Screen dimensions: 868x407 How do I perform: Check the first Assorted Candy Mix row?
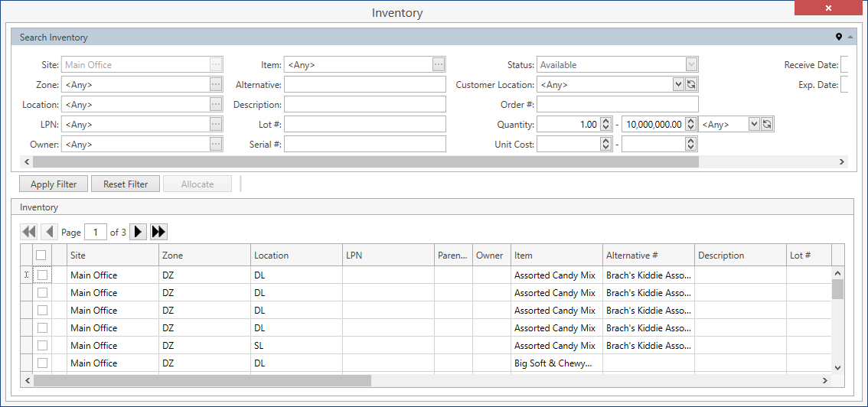[43, 275]
